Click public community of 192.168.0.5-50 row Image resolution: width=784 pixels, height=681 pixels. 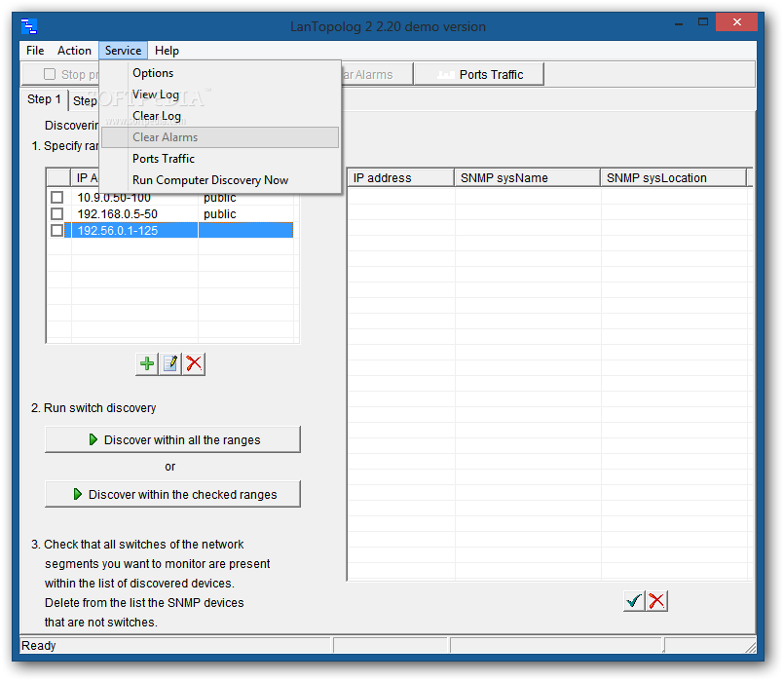tap(219, 214)
